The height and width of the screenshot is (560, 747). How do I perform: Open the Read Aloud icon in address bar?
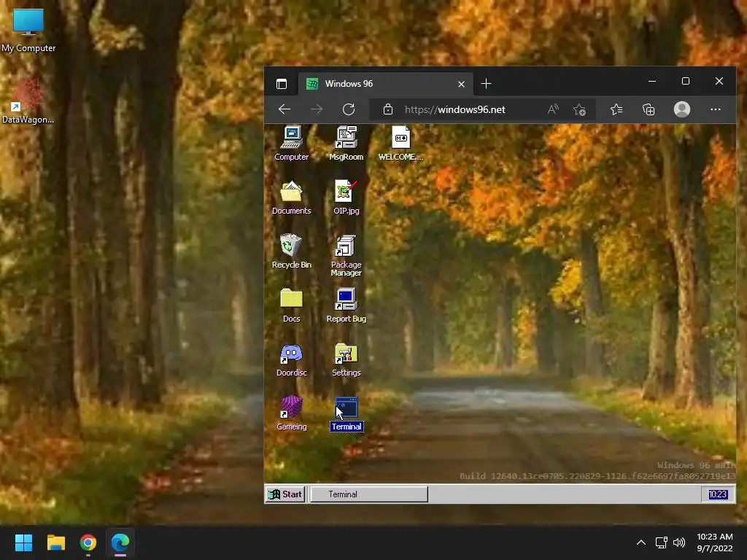coord(553,109)
